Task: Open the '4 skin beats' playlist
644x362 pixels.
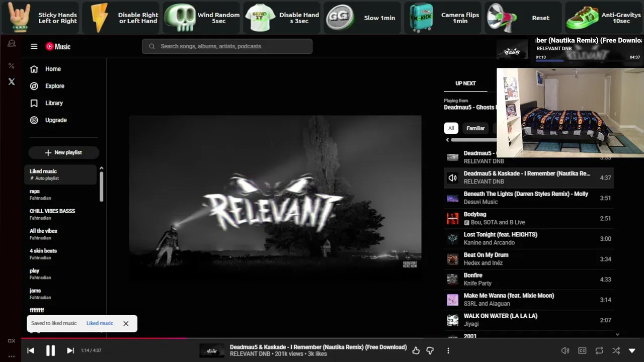Action: click(x=60, y=254)
